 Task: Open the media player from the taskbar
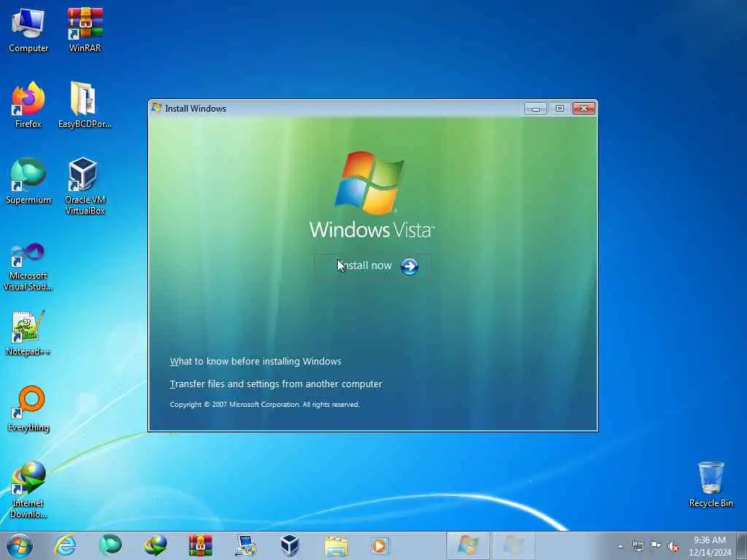(x=380, y=545)
